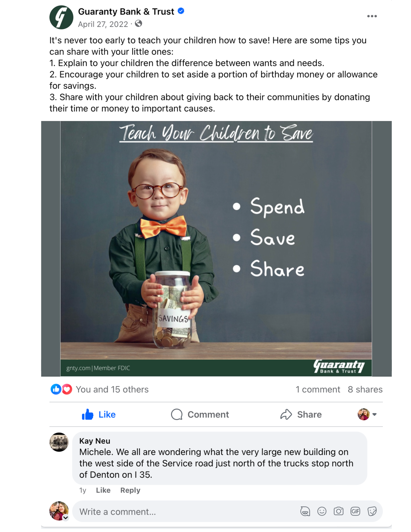Click the Write a comment field

pos(186,512)
